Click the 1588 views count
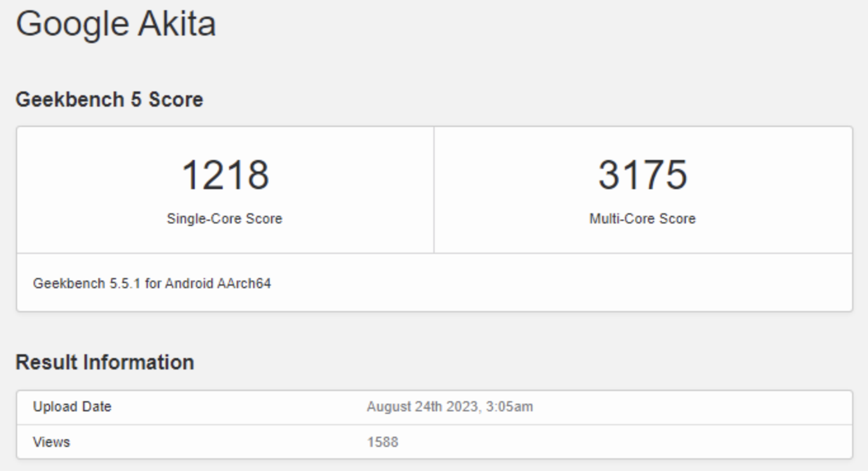The width and height of the screenshot is (868, 471). click(x=382, y=442)
